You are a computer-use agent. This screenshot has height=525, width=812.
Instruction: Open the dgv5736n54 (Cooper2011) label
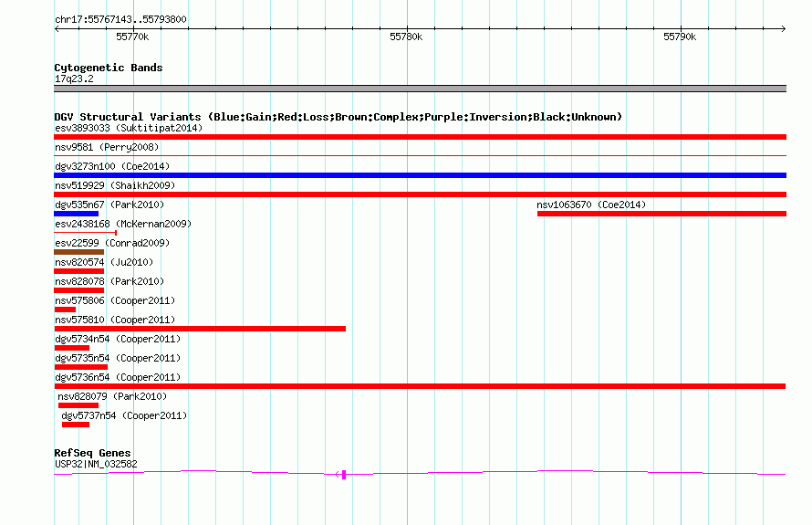point(118,377)
